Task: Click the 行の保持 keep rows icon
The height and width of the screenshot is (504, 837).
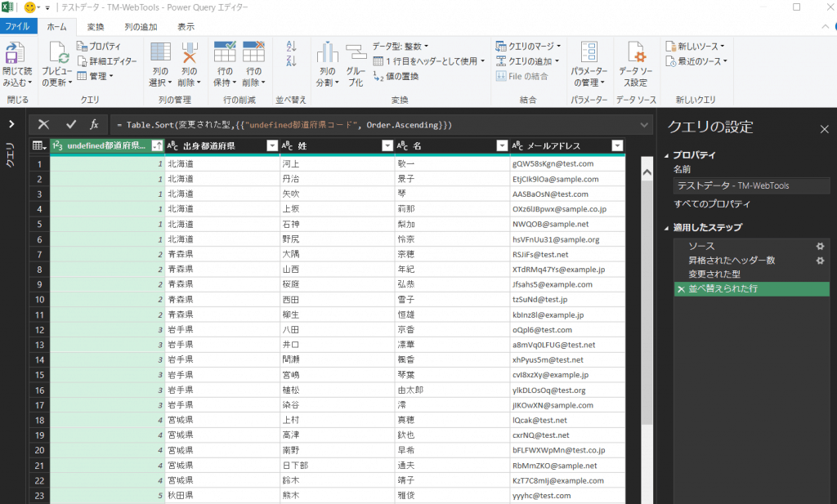Action: pyautogui.click(x=225, y=54)
